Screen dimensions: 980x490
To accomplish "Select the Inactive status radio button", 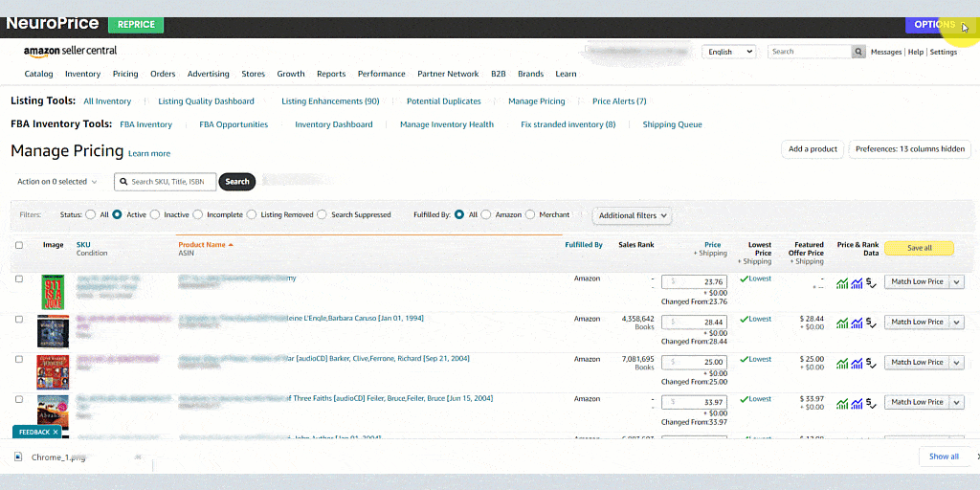I will click(x=157, y=215).
